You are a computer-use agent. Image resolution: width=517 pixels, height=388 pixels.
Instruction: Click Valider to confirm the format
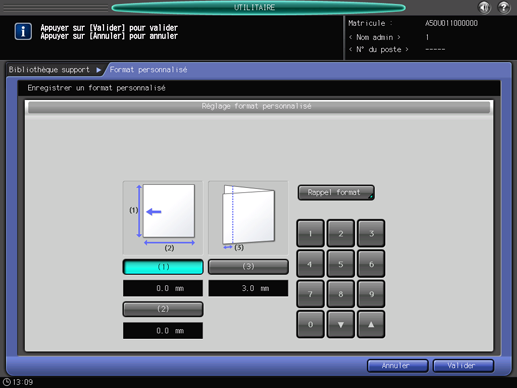click(x=463, y=366)
